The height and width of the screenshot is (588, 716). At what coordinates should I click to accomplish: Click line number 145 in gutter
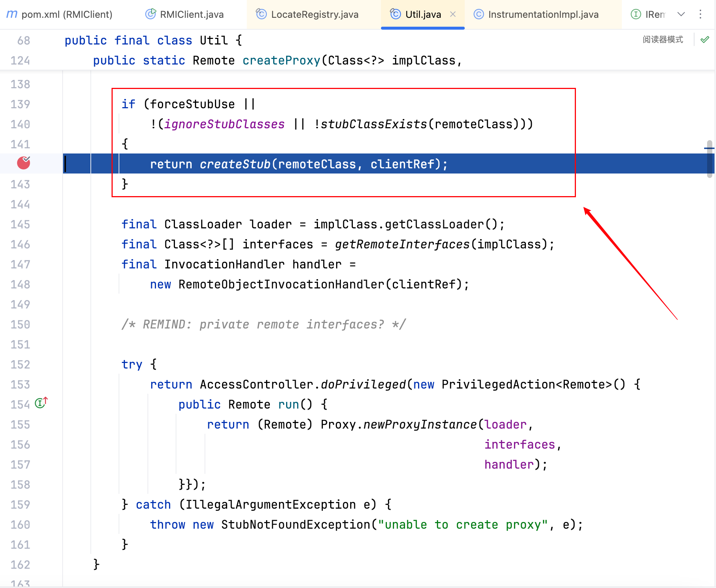(x=20, y=224)
